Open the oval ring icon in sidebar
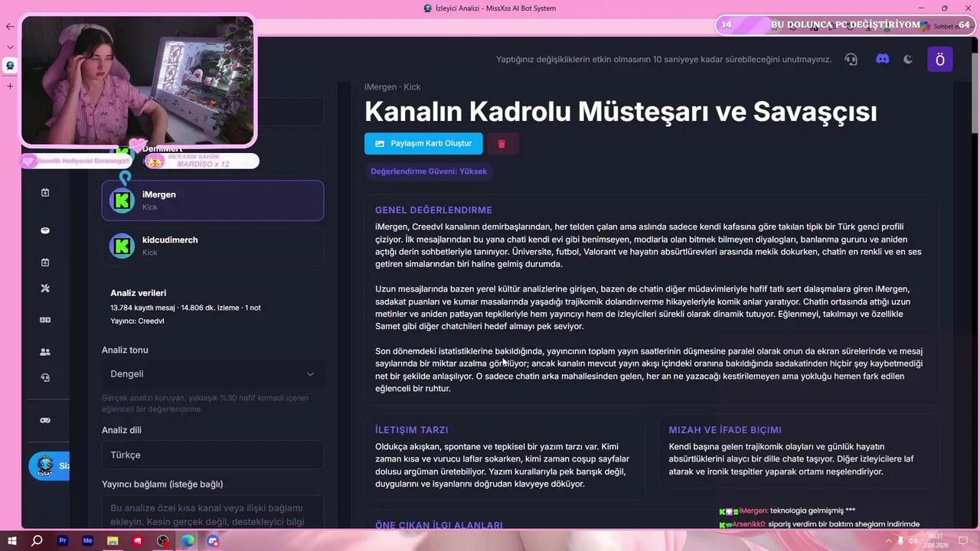The width and height of the screenshot is (980, 551). pos(45,230)
